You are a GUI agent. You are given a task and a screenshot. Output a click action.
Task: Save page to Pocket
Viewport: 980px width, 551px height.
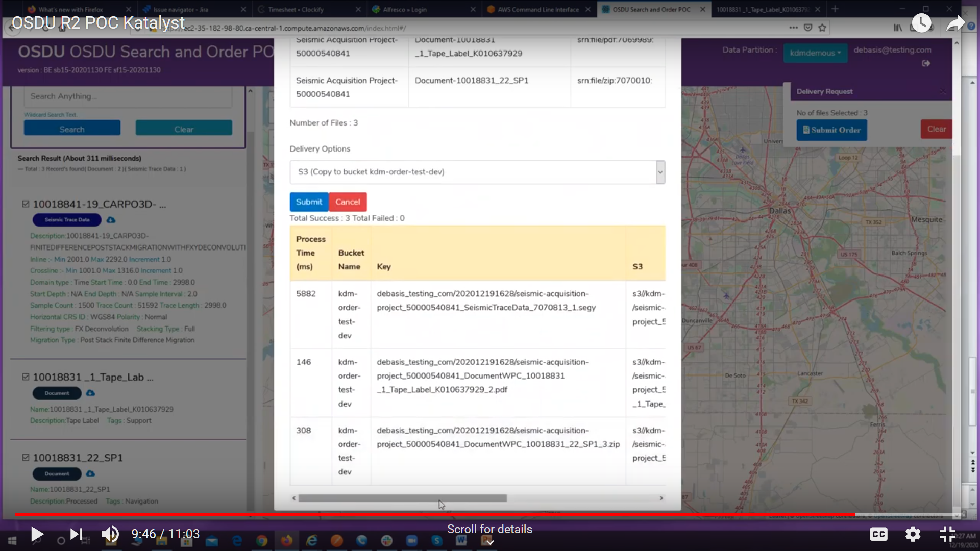808,28
